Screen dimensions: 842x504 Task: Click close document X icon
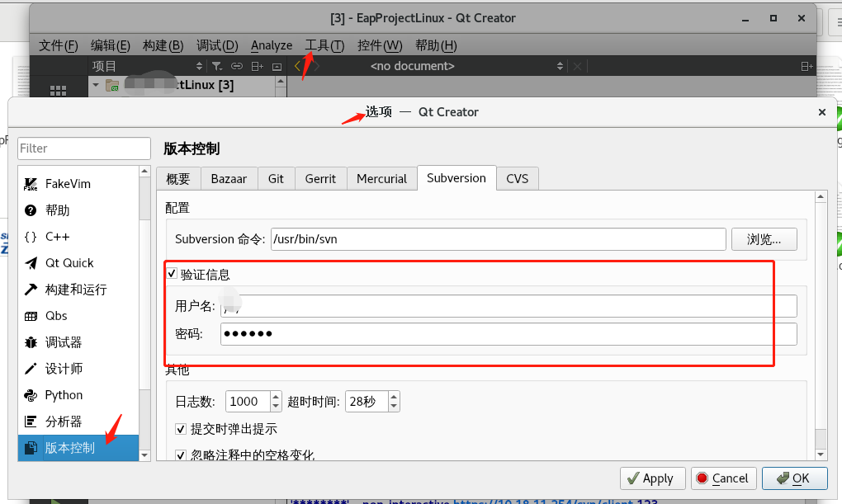pyautogui.click(x=577, y=66)
